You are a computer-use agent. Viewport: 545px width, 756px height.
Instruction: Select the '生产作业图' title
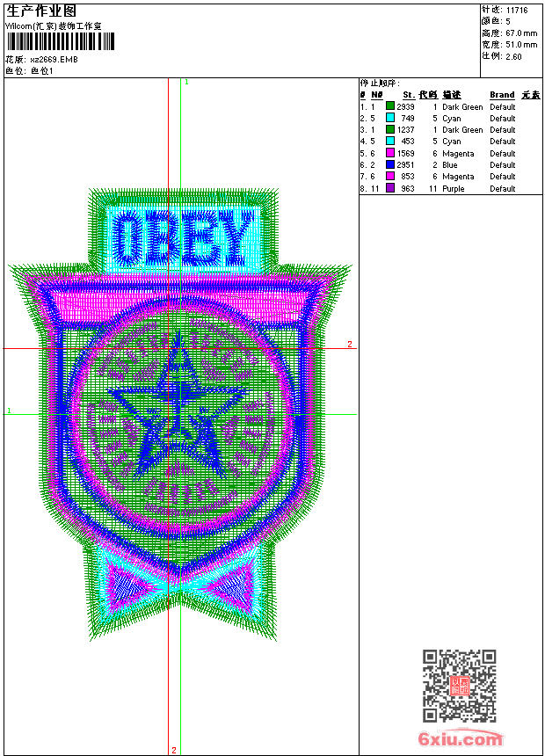point(41,11)
